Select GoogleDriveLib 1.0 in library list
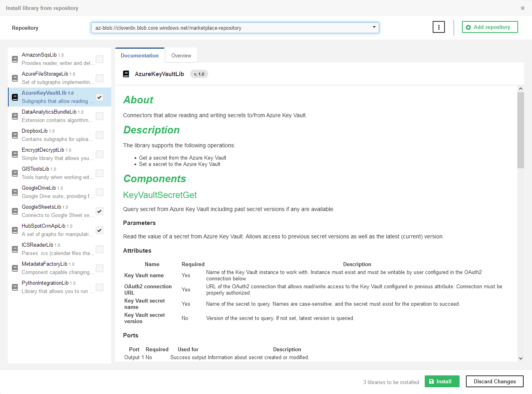Screen dimensions: 532x394 click(59, 192)
